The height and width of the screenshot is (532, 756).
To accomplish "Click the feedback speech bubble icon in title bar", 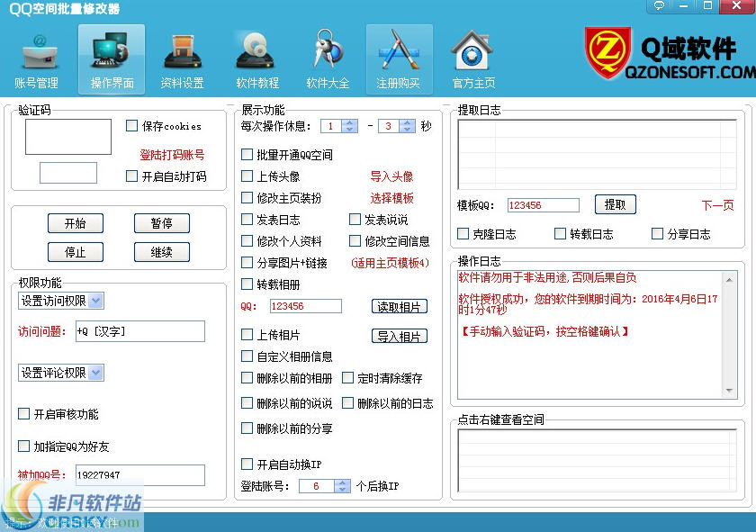I will (x=659, y=5).
